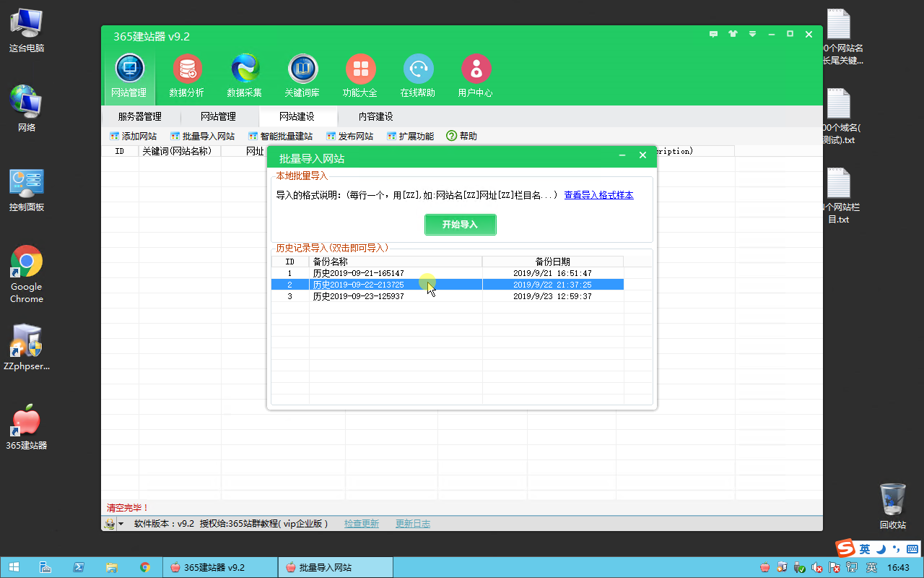Click 关键词(网站名称) column header in main window
The image size is (924, 578).
tap(180, 151)
